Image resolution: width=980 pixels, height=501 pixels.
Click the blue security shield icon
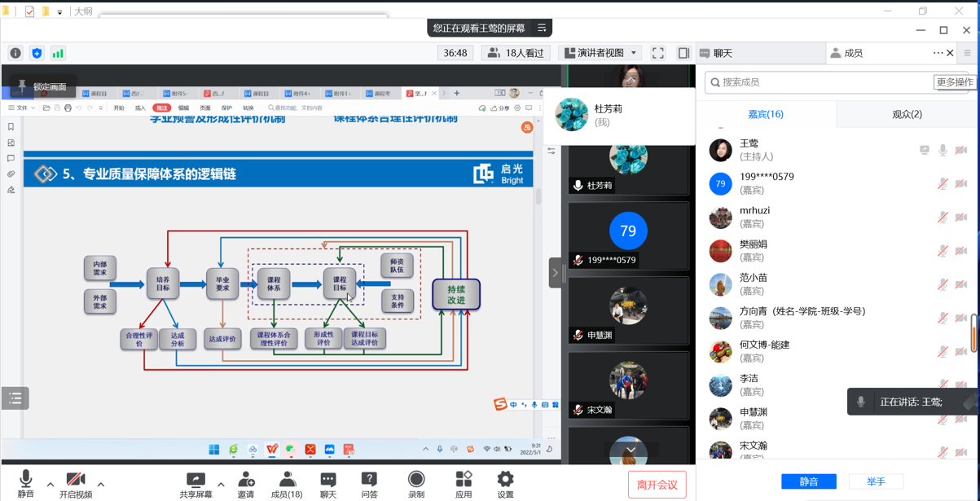[x=37, y=53]
